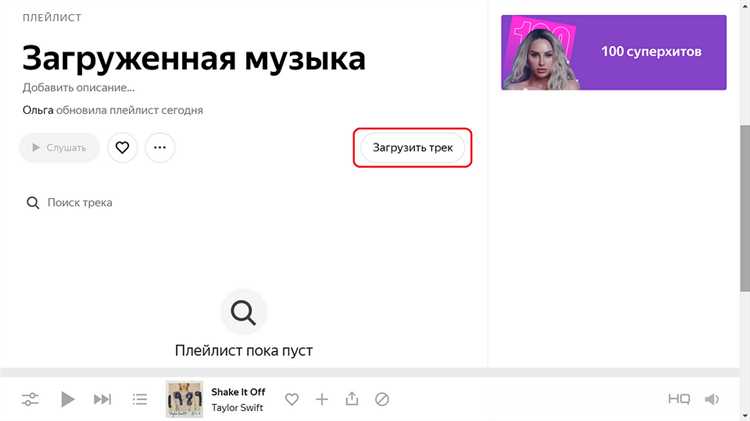Viewport: 750px width, 421px height.
Task: Edit the Добавить описание placeholder text
Action: tap(78, 88)
